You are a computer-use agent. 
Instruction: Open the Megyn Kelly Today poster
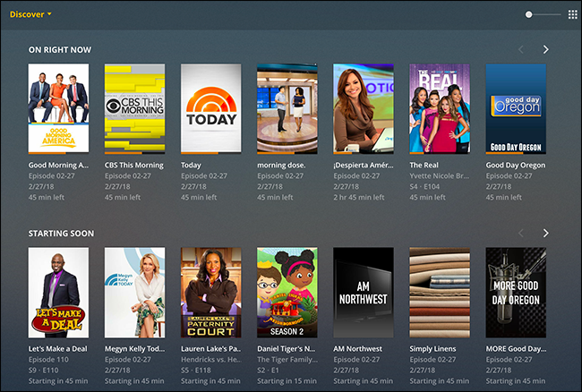(134, 293)
